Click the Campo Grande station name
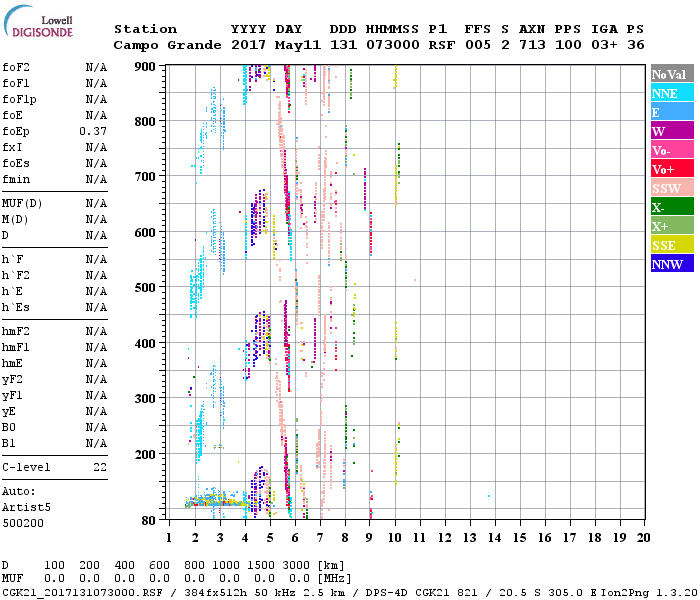 point(167,45)
